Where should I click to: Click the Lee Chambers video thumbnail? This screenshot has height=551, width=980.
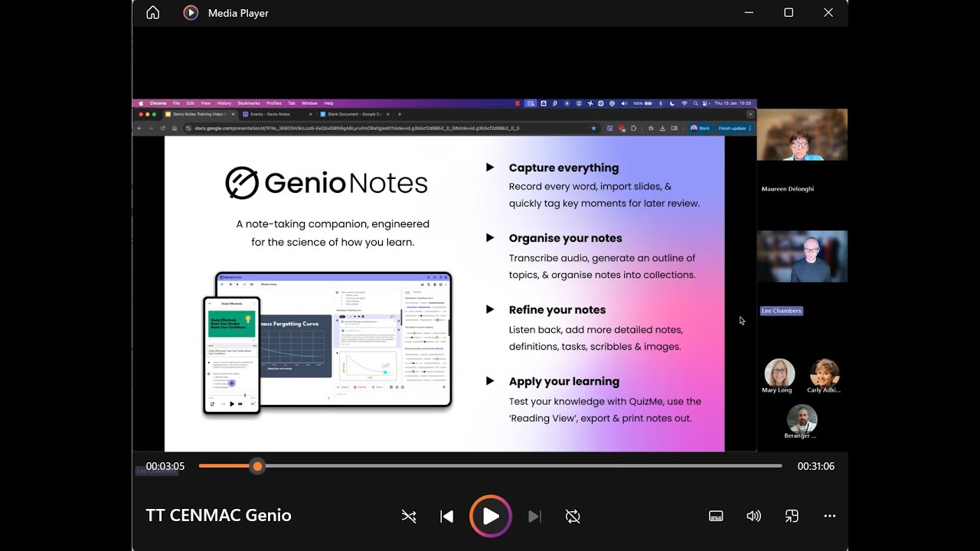[x=802, y=256]
